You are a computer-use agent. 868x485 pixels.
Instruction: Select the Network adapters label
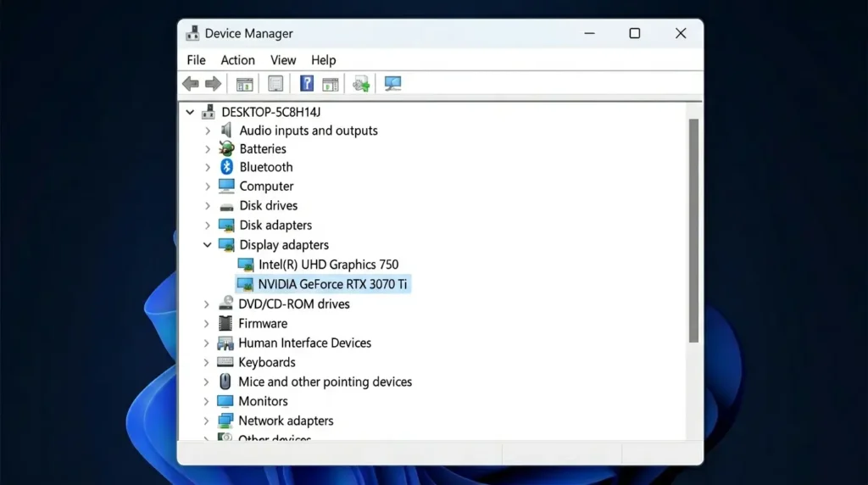286,421
